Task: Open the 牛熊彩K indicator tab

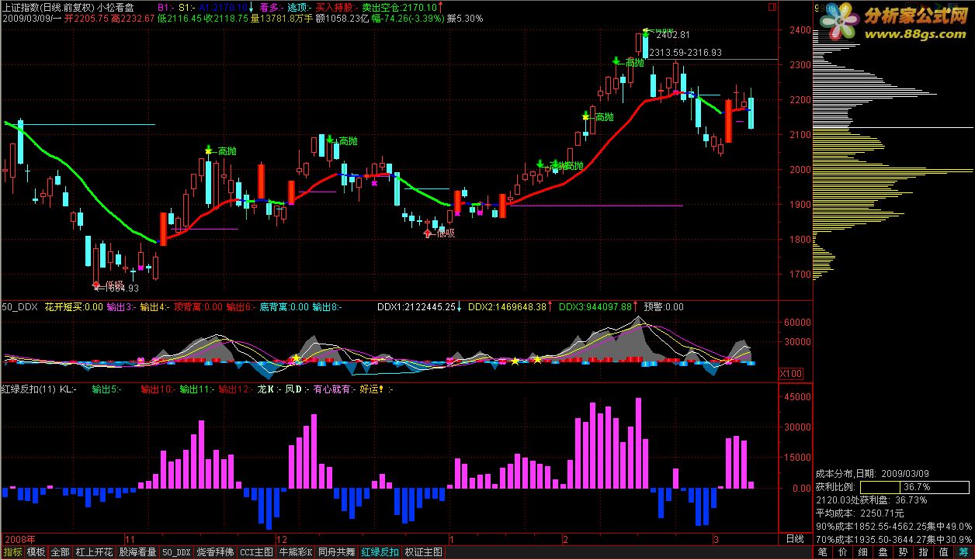Action: point(297,553)
